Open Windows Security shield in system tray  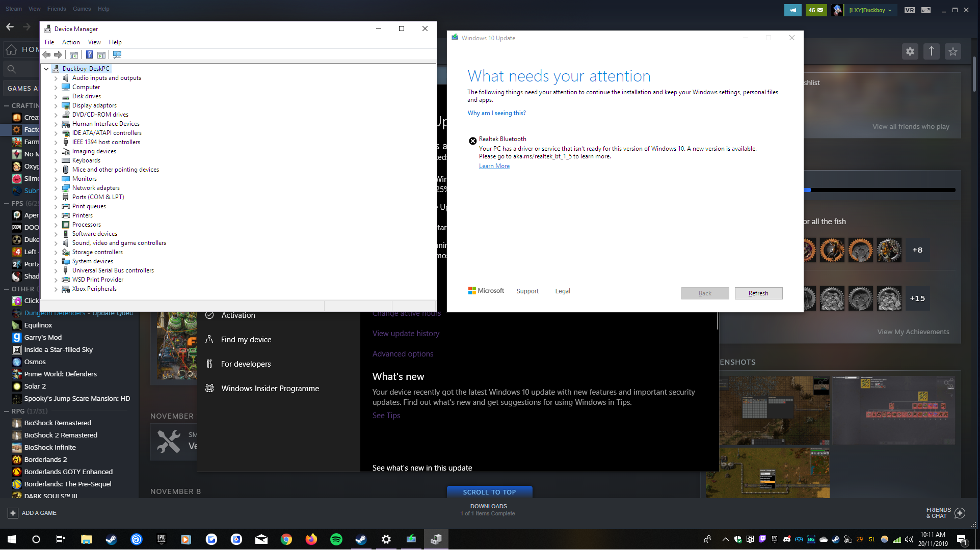click(738, 539)
